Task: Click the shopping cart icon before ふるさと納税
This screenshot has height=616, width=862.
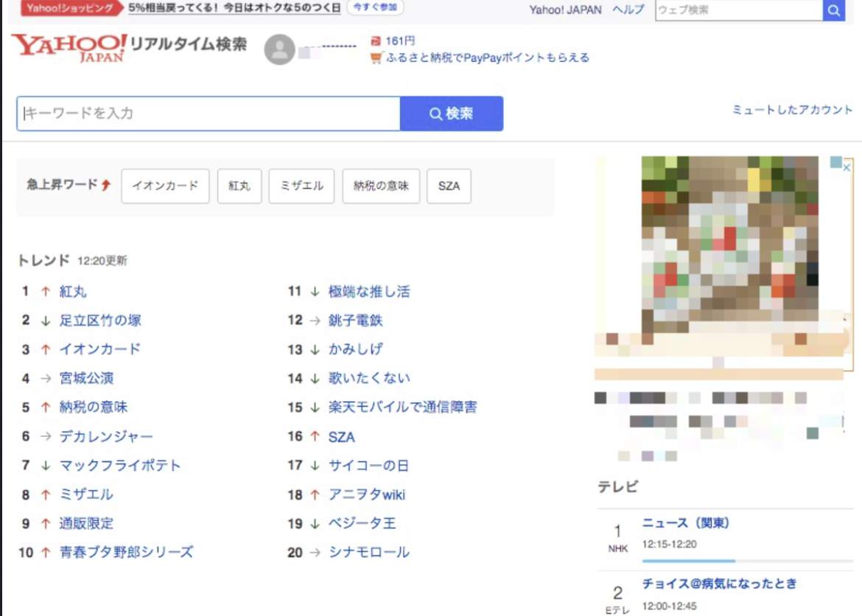Action: pyautogui.click(x=376, y=57)
